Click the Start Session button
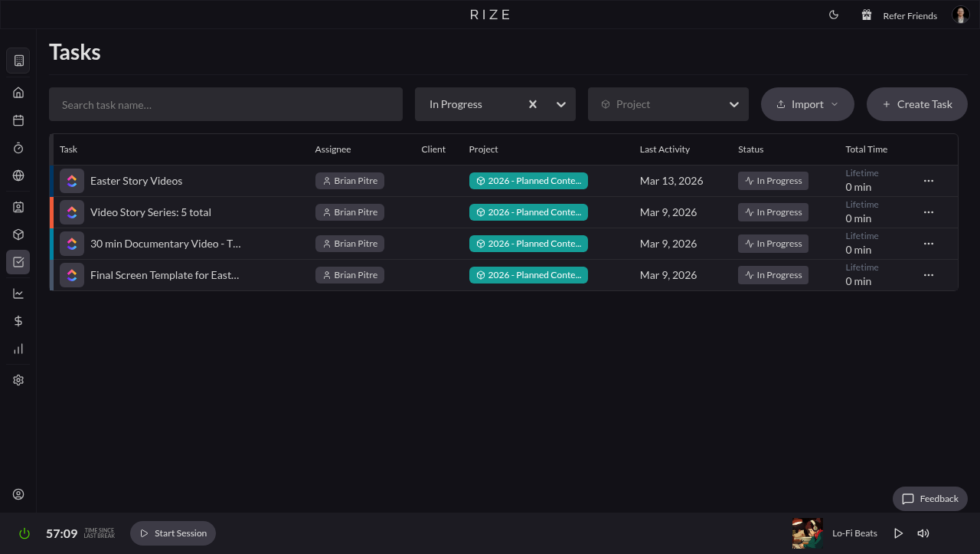The width and height of the screenshot is (980, 554). point(173,533)
